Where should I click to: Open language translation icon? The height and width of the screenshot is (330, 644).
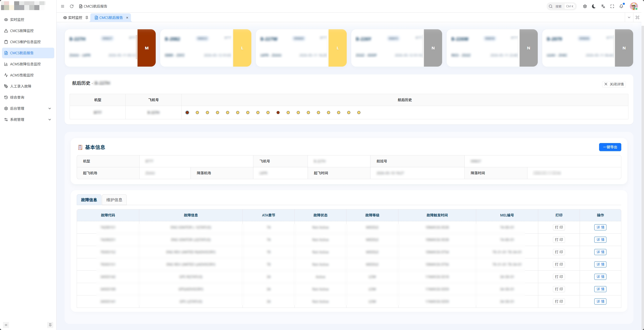[603, 6]
